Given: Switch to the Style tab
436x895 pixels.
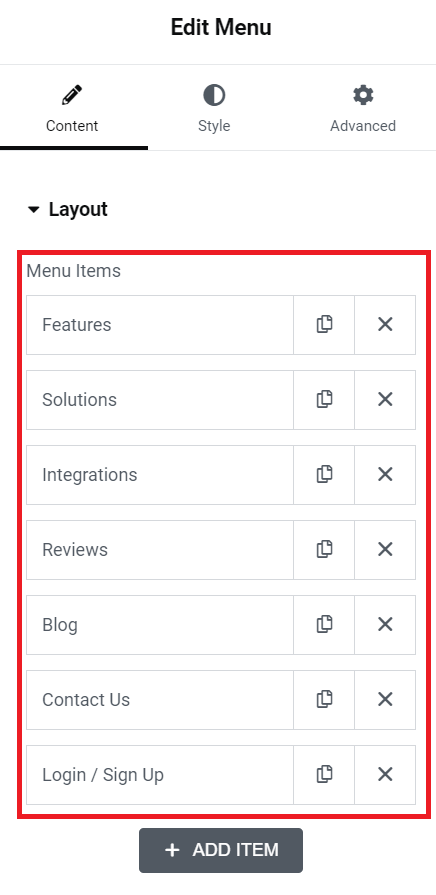Looking at the screenshot, I should click(214, 110).
